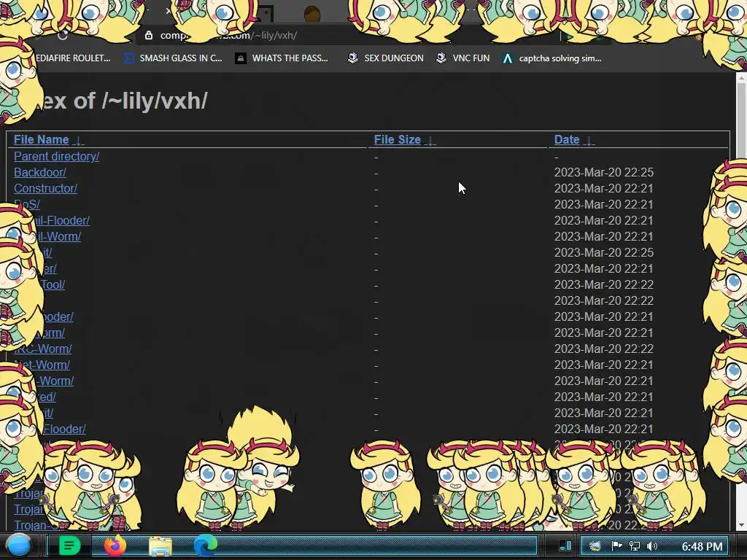Screen dimensions: 747x560
Task: Open Firefox from the taskbar
Action: pos(115,545)
